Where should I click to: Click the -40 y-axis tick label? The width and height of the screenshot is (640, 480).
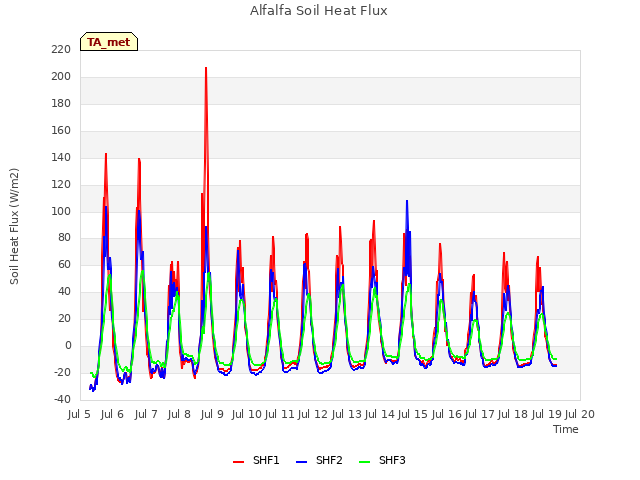[x=62, y=399]
